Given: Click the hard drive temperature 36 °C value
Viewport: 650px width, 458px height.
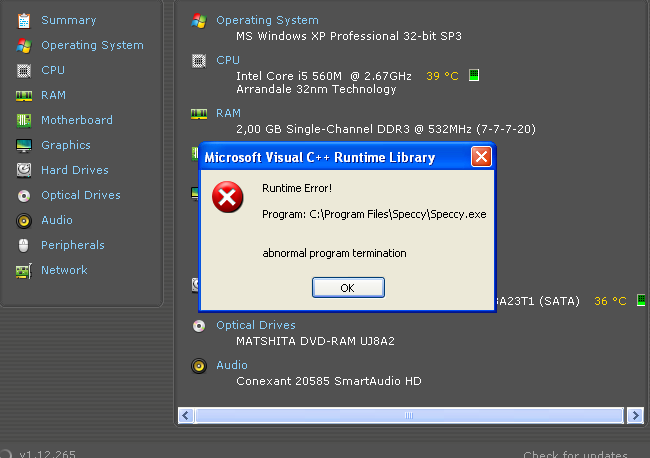Looking at the screenshot, I should coord(610,301).
